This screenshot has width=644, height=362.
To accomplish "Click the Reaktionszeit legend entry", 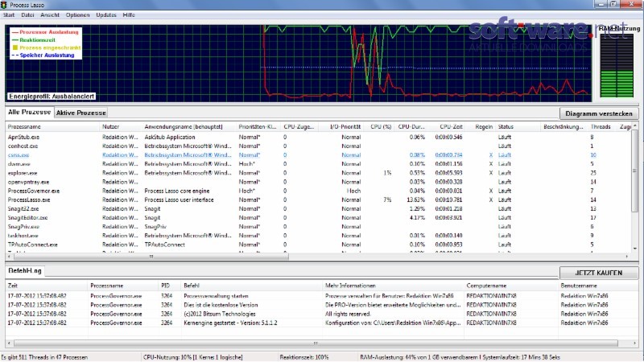I will coord(37,39).
